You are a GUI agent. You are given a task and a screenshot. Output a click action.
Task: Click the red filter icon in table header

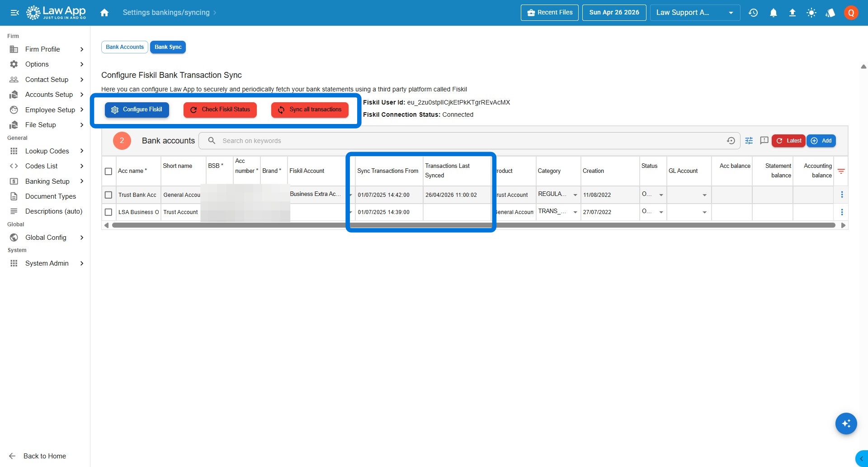pos(841,171)
